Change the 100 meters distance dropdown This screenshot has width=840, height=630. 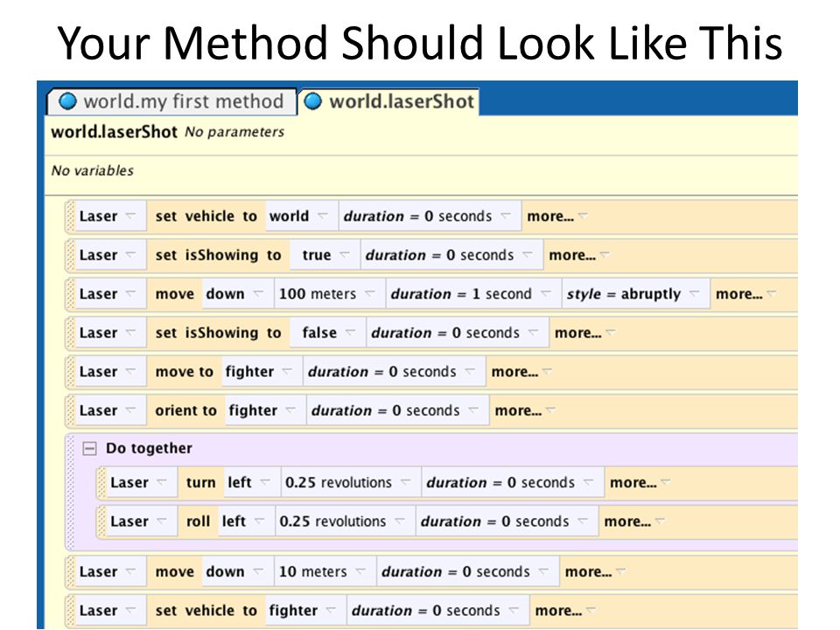pos(330,294)
